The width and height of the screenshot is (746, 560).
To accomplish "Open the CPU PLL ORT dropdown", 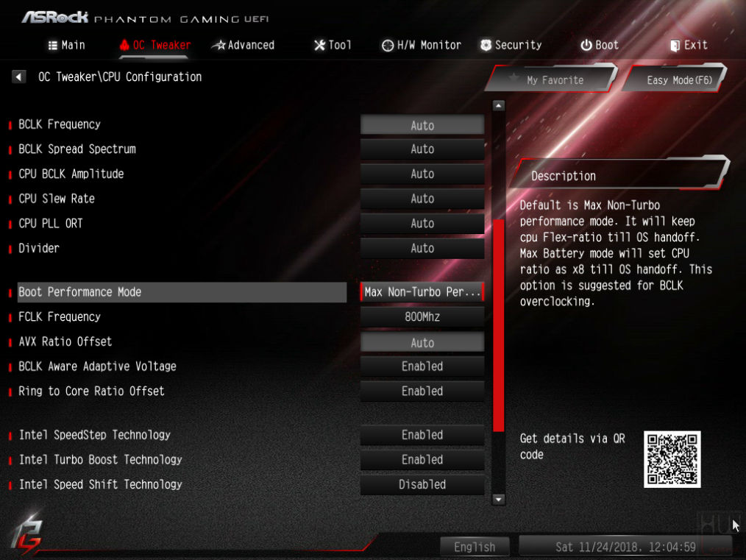I will coord(422,223).
